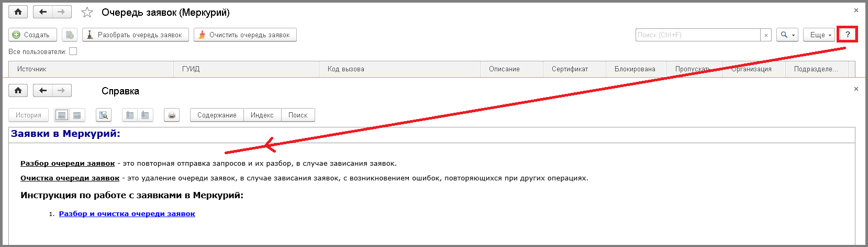The width and height of the screenshot is (868, 247).
Task: Click the Подразделе... column header
Action: pyautogui.click(x=817, y=69)
